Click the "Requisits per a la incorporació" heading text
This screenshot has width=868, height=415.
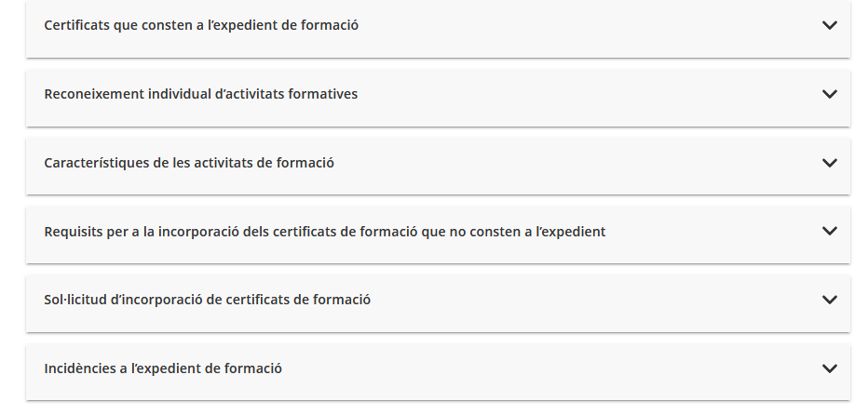324,232
